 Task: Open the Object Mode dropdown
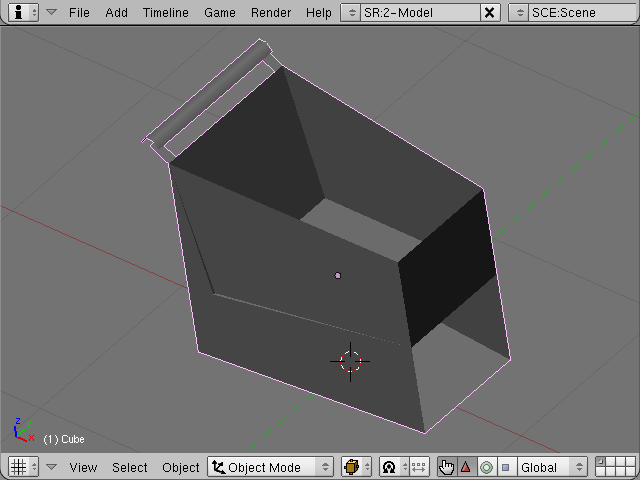(x=271, y=467)
